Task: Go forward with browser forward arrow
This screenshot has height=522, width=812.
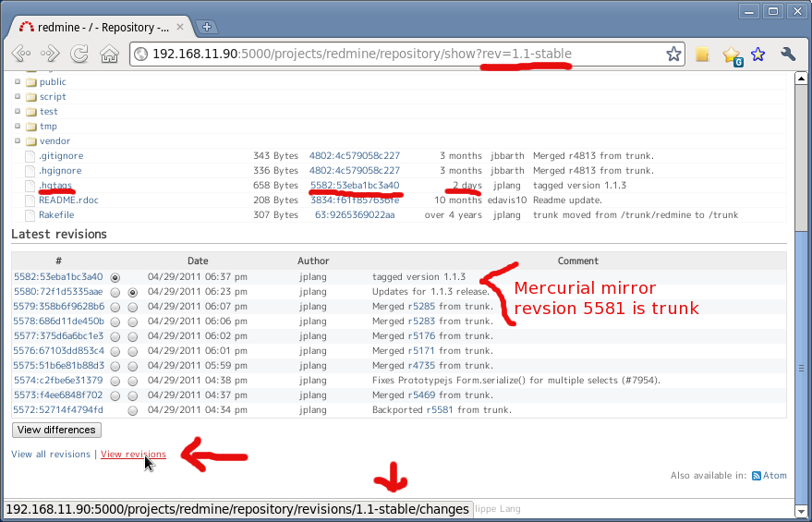Action: pyautogui.click(x=50, y=54)
